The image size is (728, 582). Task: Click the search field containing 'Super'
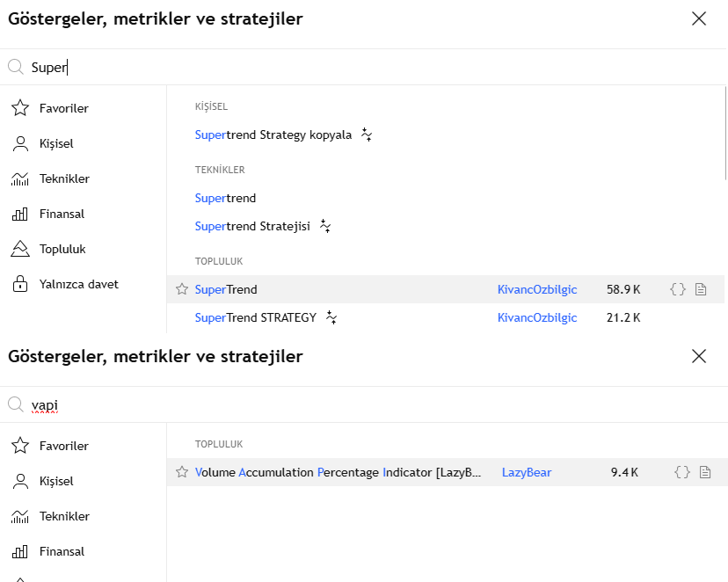[x=363, y=67]
